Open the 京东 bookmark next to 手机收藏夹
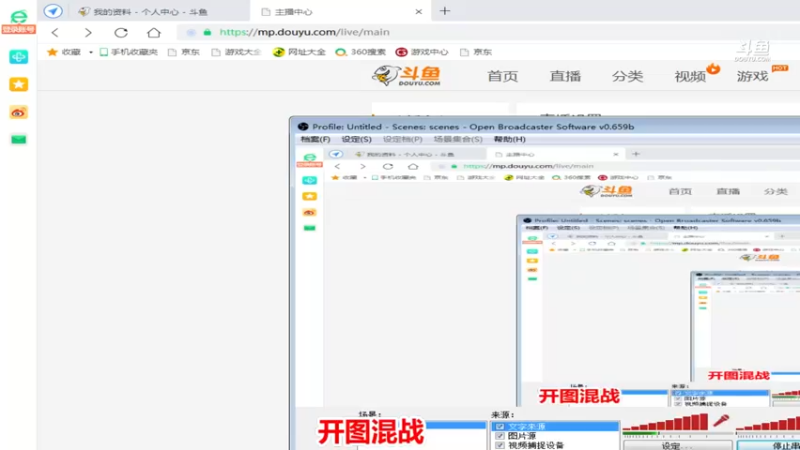Screen dimensions: 800x450 pyautogui.click(x=184, y=52)
